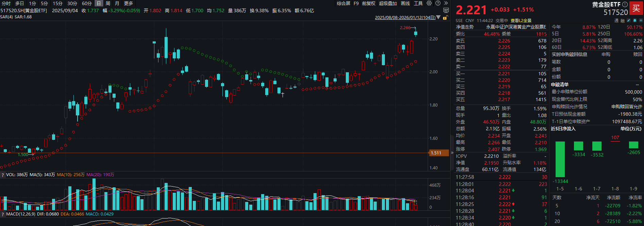Click the F9 toolbar button
This screenshot has height=226, width=644.
point(356,3)
